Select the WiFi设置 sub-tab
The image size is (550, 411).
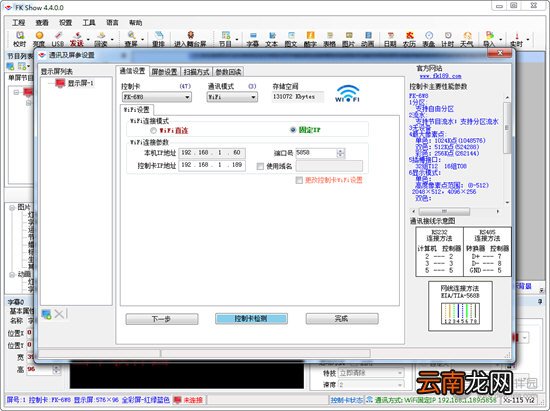point(137,110)
